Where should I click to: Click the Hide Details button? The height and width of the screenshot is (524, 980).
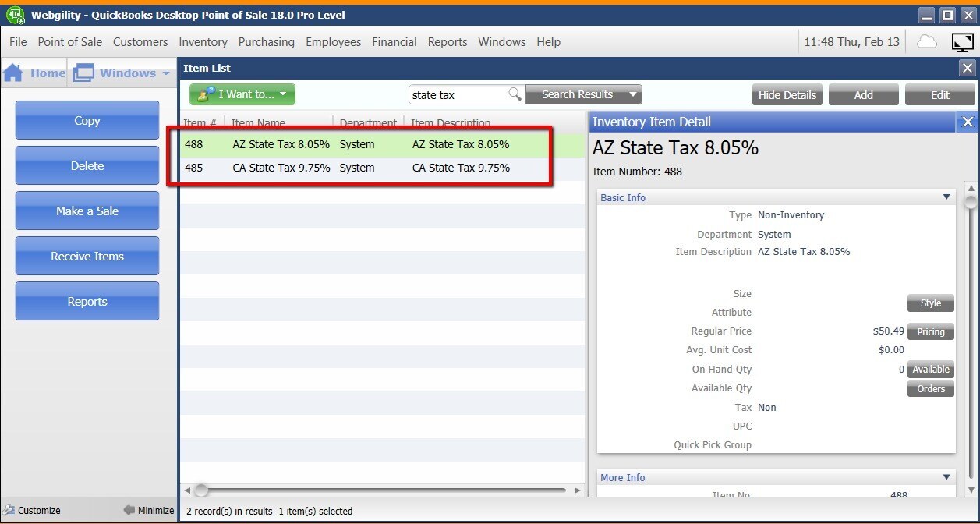pyautogui.click(x=787, y=95)
